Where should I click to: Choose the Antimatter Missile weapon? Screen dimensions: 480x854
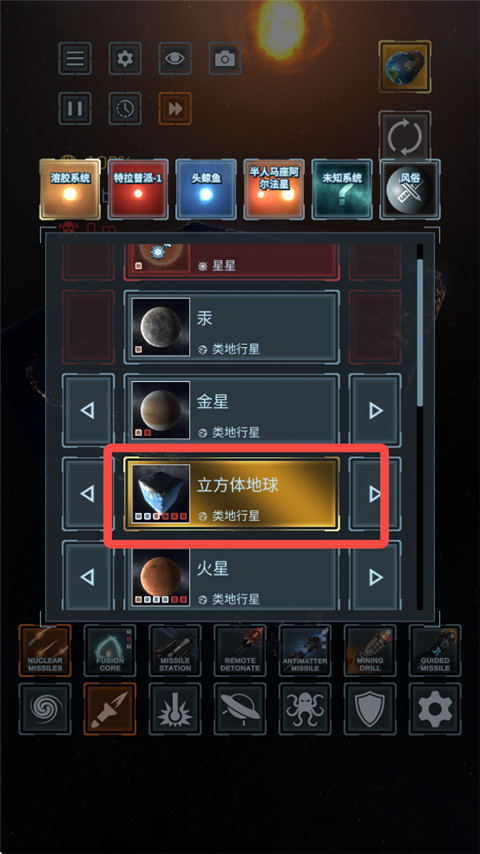coord(305,650)
